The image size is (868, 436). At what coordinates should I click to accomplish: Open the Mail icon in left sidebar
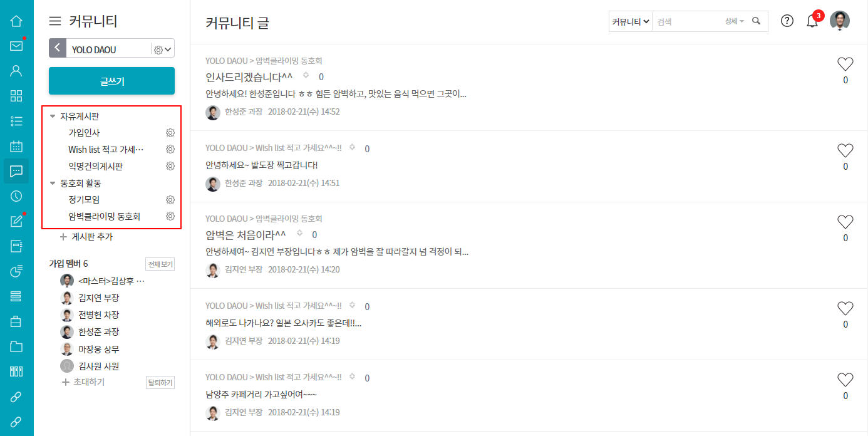[x=16, y=46]
